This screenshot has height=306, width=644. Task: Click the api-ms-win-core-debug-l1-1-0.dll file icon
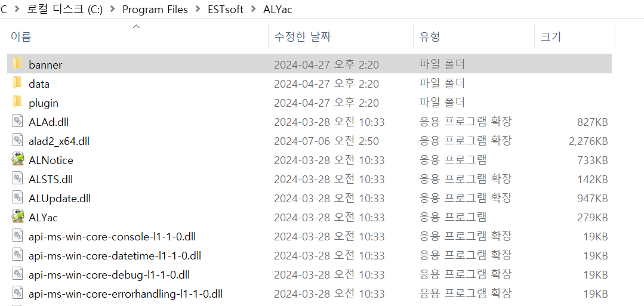click(17, 274)
